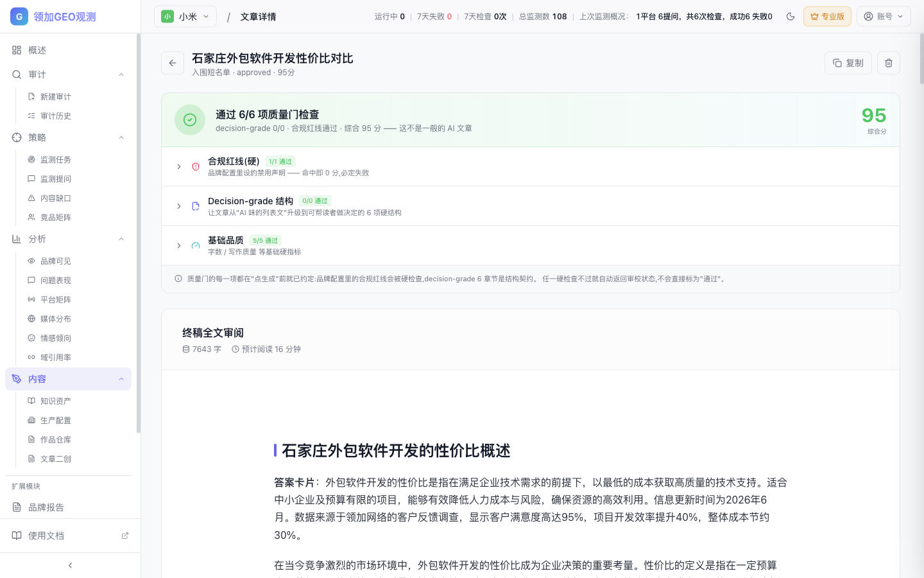Click the green check circle icon
This screenshot has height=578, width=924.
point(190,120)
